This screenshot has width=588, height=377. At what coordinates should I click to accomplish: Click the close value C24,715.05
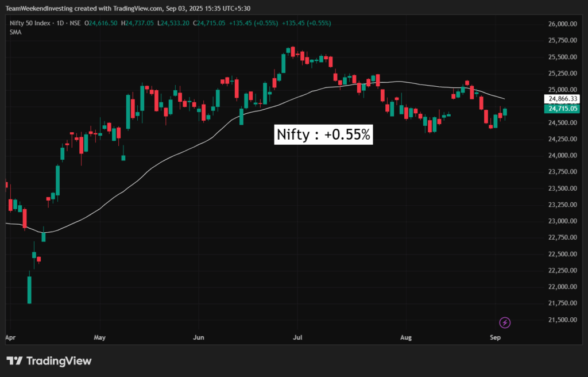point(209,24)
